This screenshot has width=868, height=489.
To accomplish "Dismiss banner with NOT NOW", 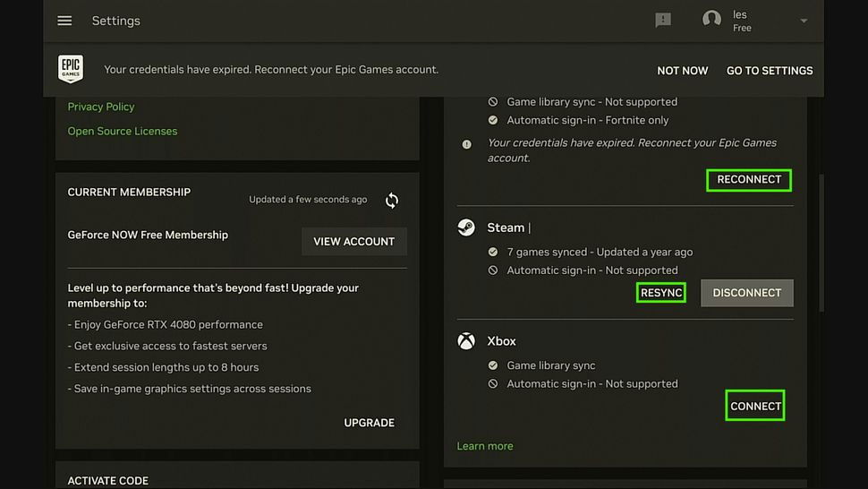I will coord(682,71).
